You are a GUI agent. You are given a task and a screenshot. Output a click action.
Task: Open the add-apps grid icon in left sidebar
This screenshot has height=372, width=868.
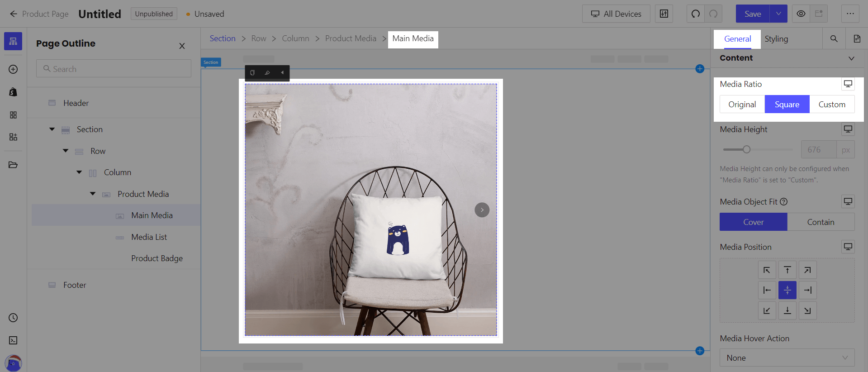click(x=13, y=137)
